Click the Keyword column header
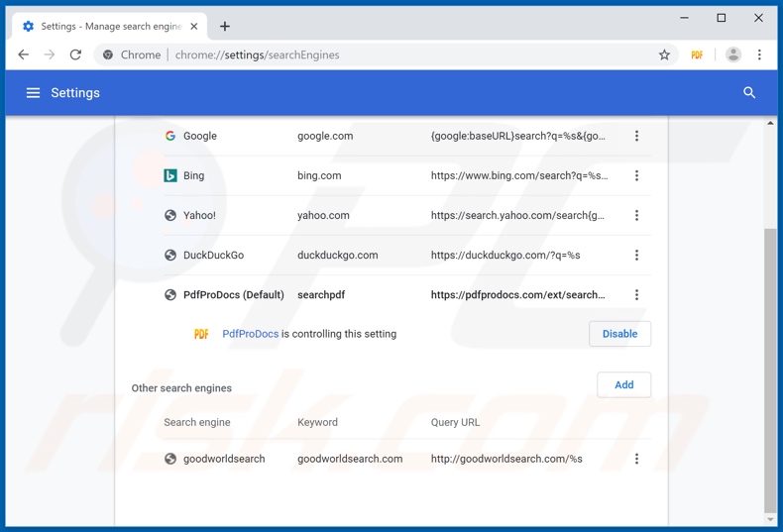The image size is (783, 532). (x=317, y=422)
